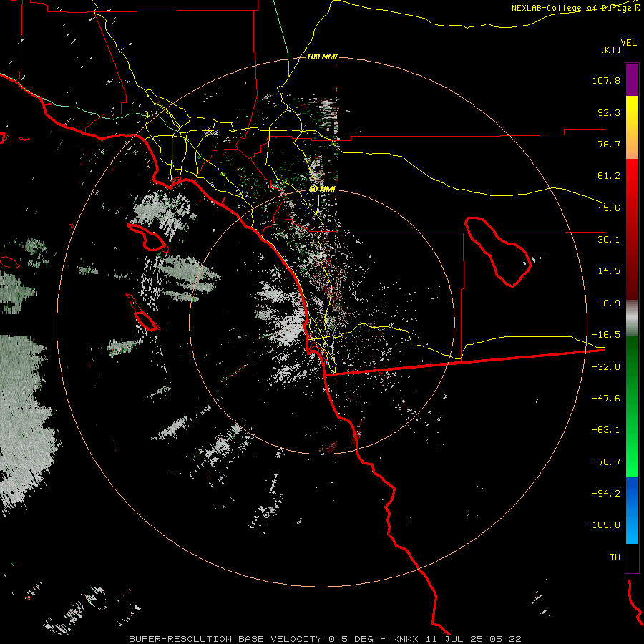
Task: Click the blue segment of the color bar
Action: click(632, 510)
